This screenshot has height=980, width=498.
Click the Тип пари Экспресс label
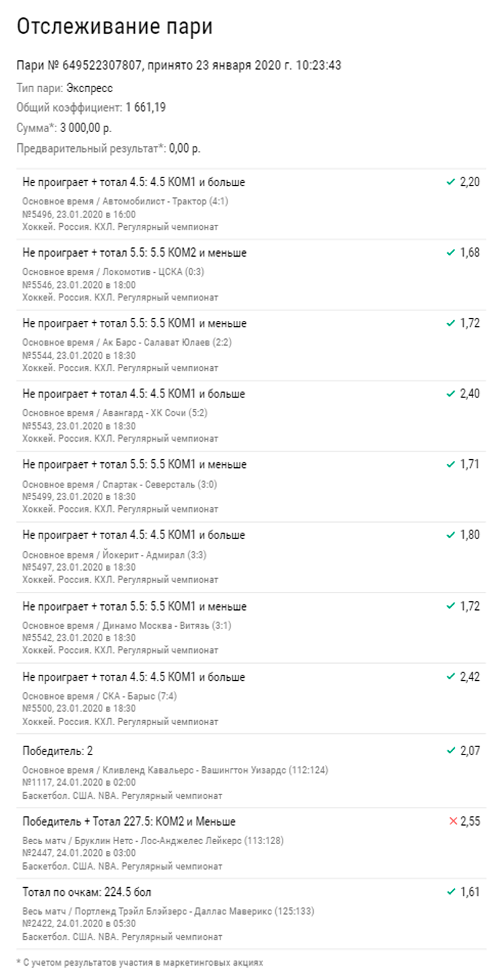(65, 88)
